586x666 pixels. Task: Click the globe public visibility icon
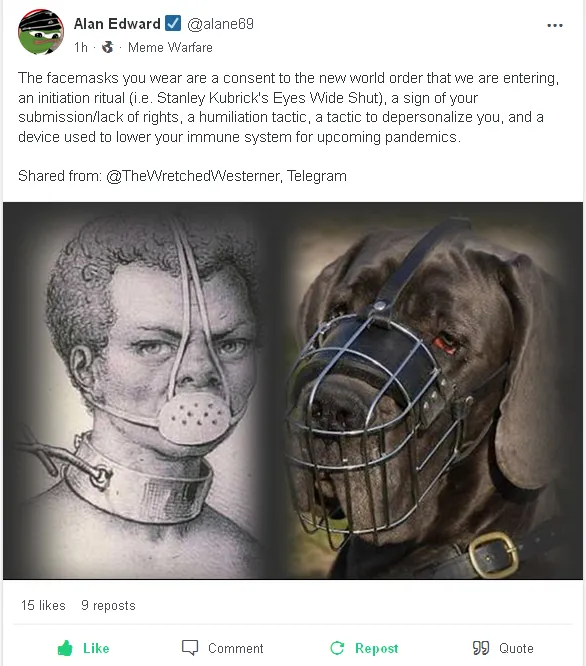pos(107,47)
